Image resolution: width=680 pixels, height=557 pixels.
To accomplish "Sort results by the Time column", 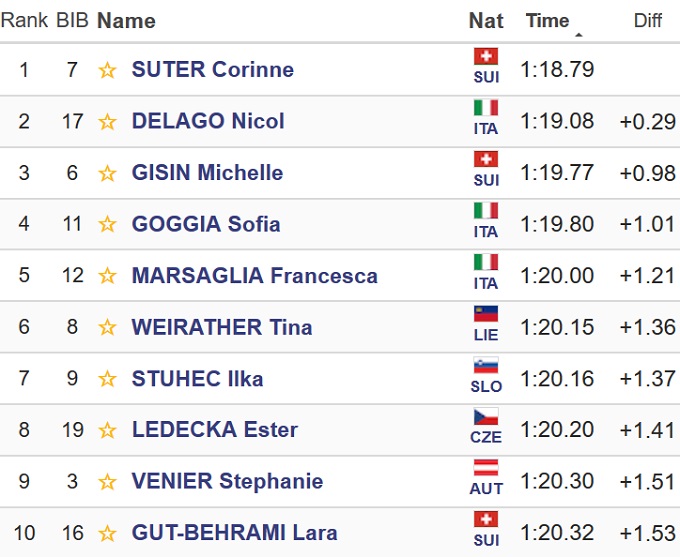I will [547, 20].
